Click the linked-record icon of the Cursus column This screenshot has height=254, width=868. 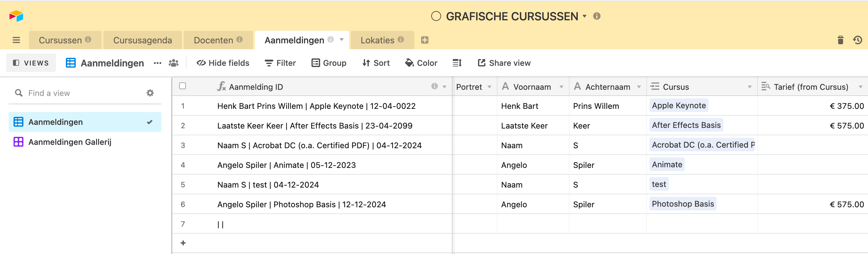pyautogui.click(x=655, y=86)
